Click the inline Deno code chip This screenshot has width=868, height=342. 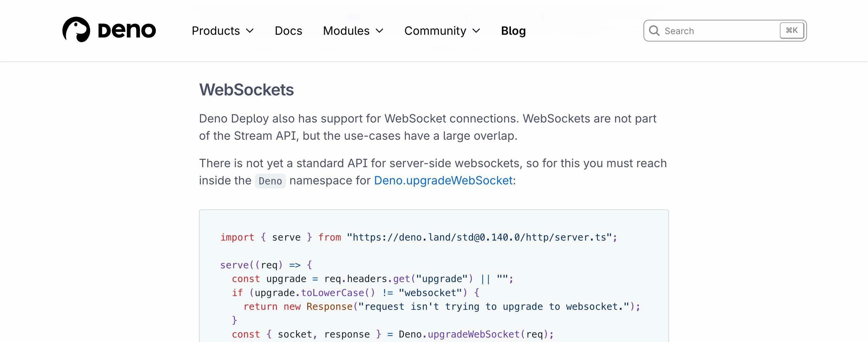click(x=270, y=181)
